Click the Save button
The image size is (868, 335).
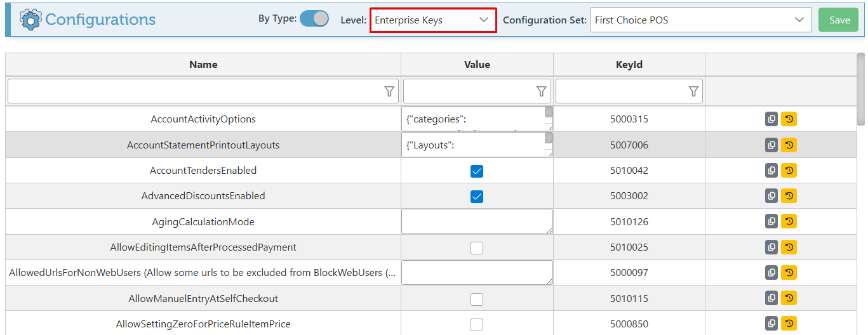coord(839,20)
